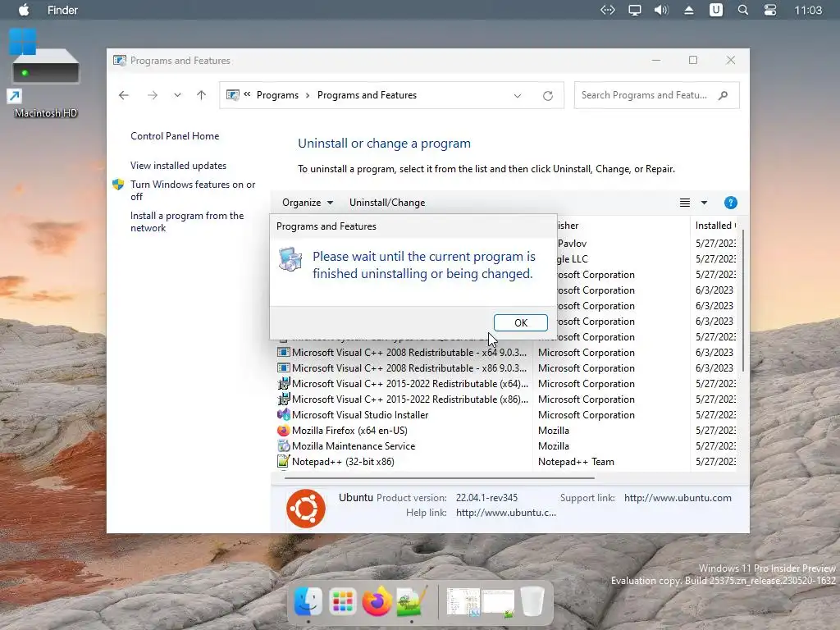The image size is (840, 630).
Task: Open Firefox from the dock
Action: click(377, 601)
